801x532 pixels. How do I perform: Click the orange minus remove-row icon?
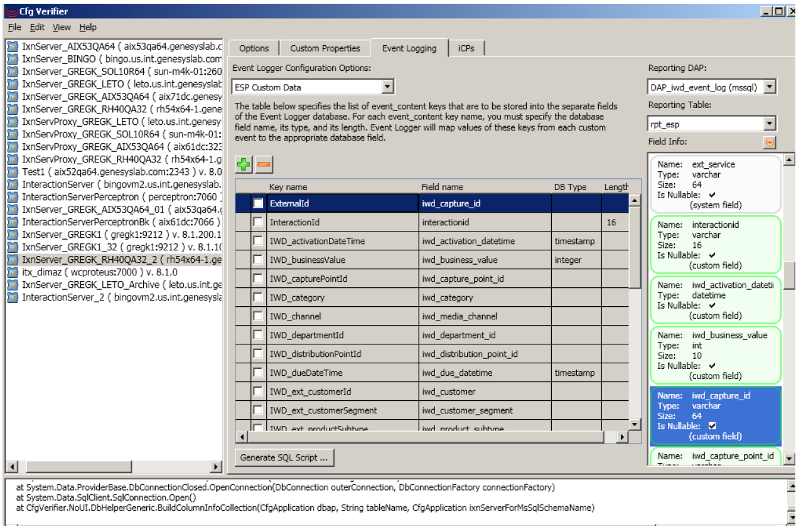264,165
